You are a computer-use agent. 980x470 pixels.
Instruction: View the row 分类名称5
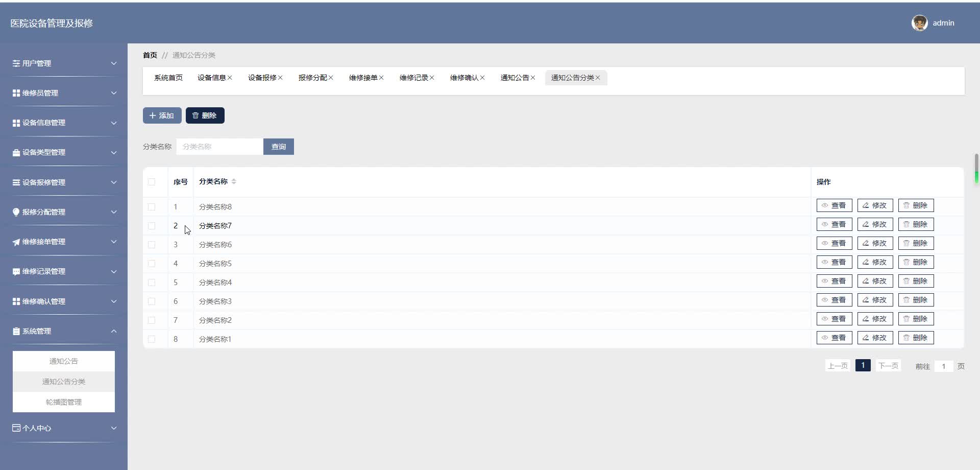pyautogui.click(x=834, y=262)
